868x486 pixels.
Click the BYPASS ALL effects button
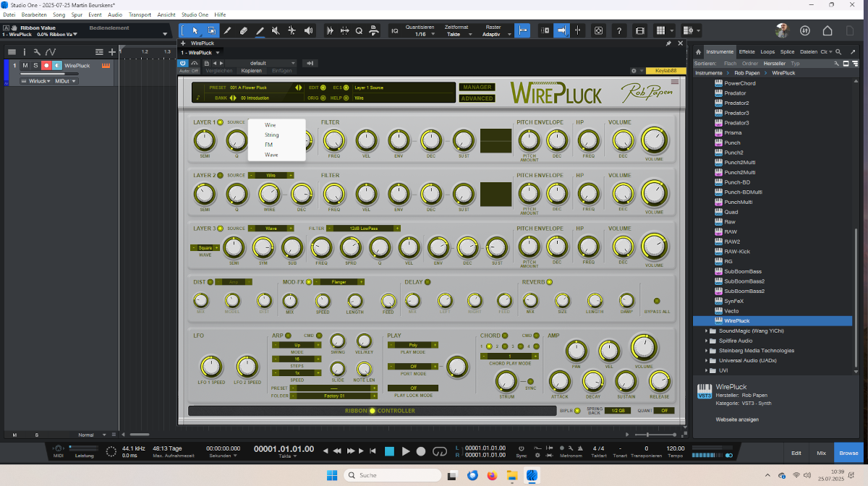[657, 301]
